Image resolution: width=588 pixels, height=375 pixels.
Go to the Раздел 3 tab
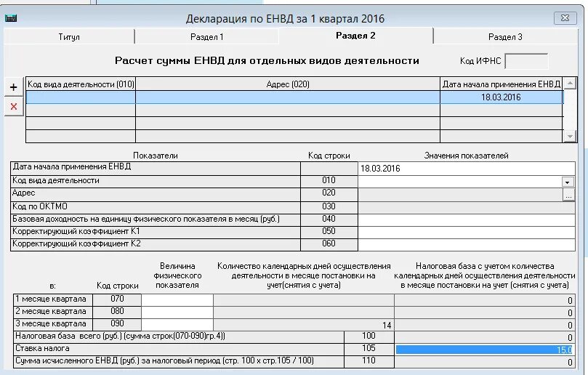click(x=505, y=37)
